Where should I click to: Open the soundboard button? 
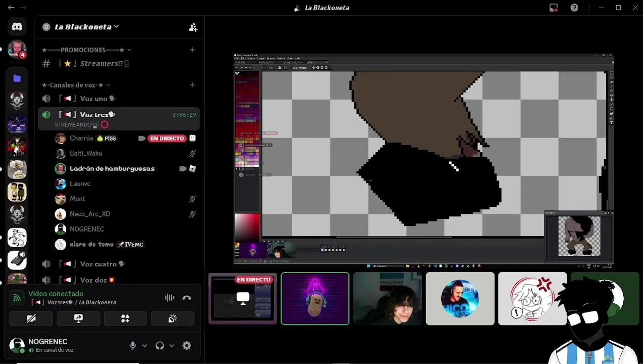pyautogui.click(x=172, y=318)
